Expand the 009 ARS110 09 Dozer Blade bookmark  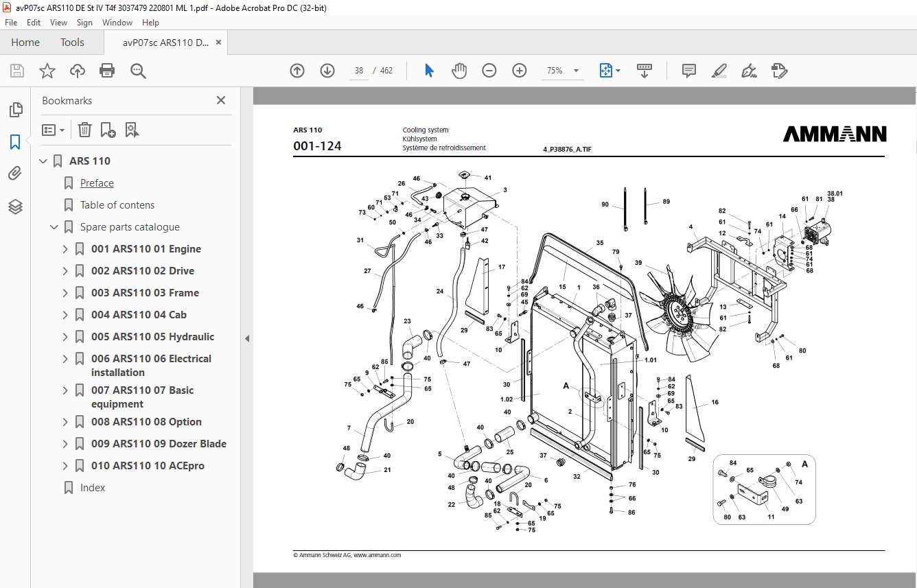[x=65, y=444]
